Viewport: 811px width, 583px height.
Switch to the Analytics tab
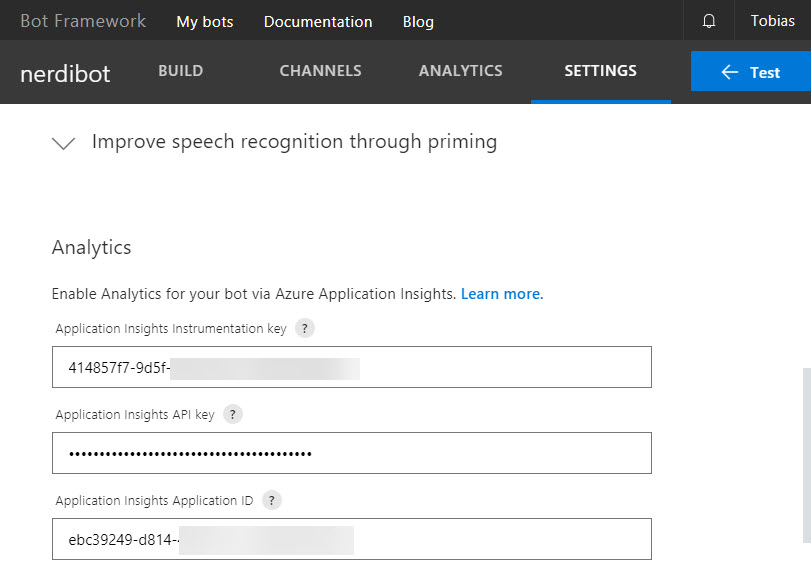[460, 71]
